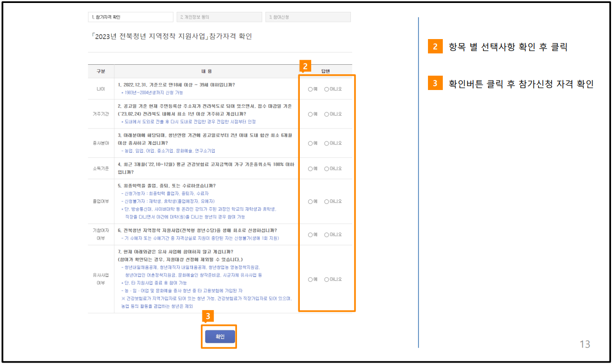The width and height of the screenshot is (613, 364).
Task: Switch to the "2. 개인정보 동의" tab
Action: (x=219, y=16)
